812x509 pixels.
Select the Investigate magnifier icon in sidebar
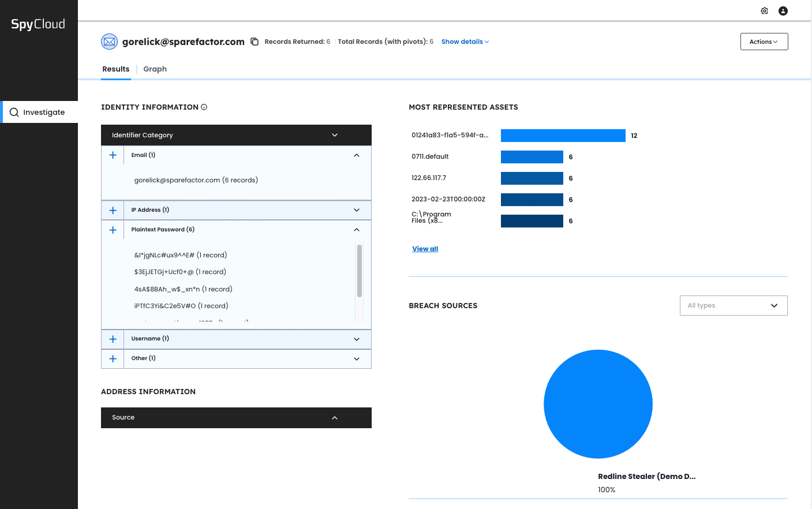coord(14,112)
